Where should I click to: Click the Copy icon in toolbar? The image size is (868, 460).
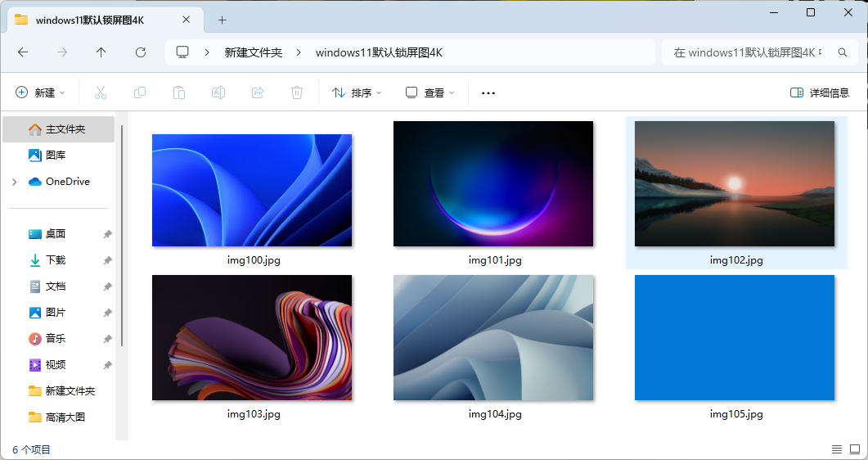(140, 92)
